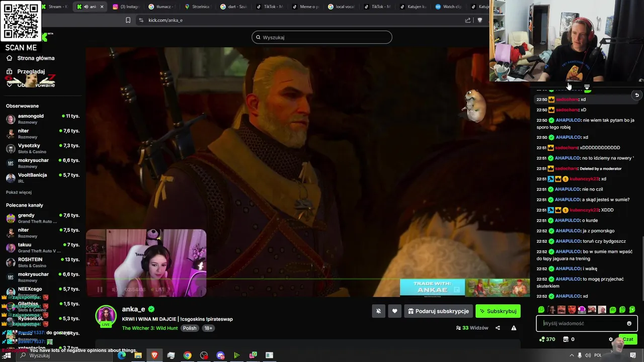
Task: Switch to the Strzelnica browser tab
Action: (x=198, y=7)
